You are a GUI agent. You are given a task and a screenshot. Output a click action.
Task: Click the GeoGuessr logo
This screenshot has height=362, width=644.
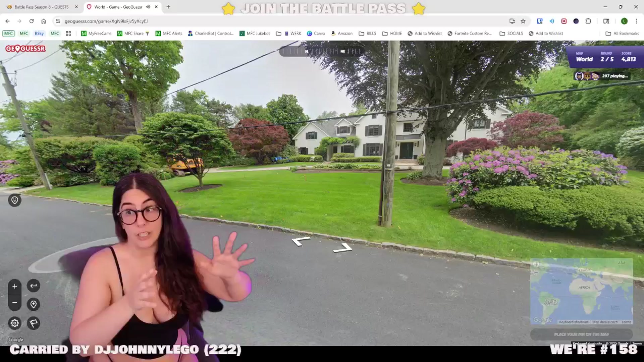(x=25, y=49)
